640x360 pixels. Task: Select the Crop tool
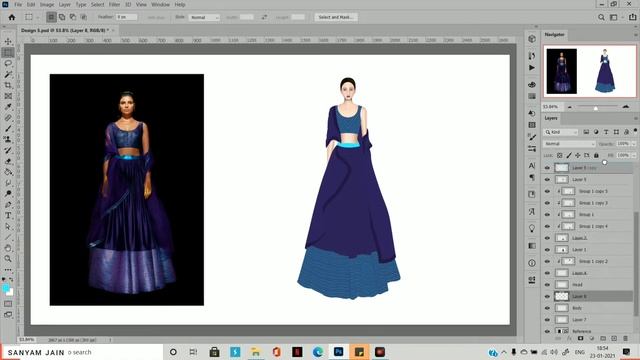pos(8,85)
